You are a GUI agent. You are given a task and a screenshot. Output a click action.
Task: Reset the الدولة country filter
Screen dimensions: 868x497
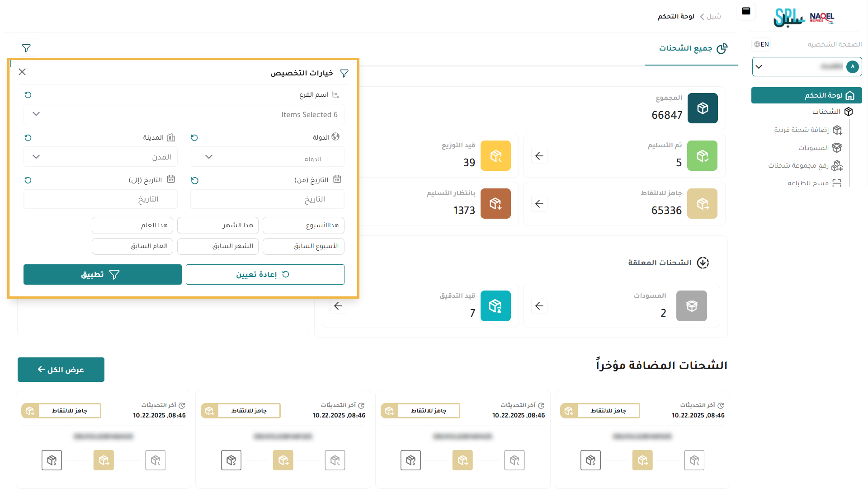194,138
